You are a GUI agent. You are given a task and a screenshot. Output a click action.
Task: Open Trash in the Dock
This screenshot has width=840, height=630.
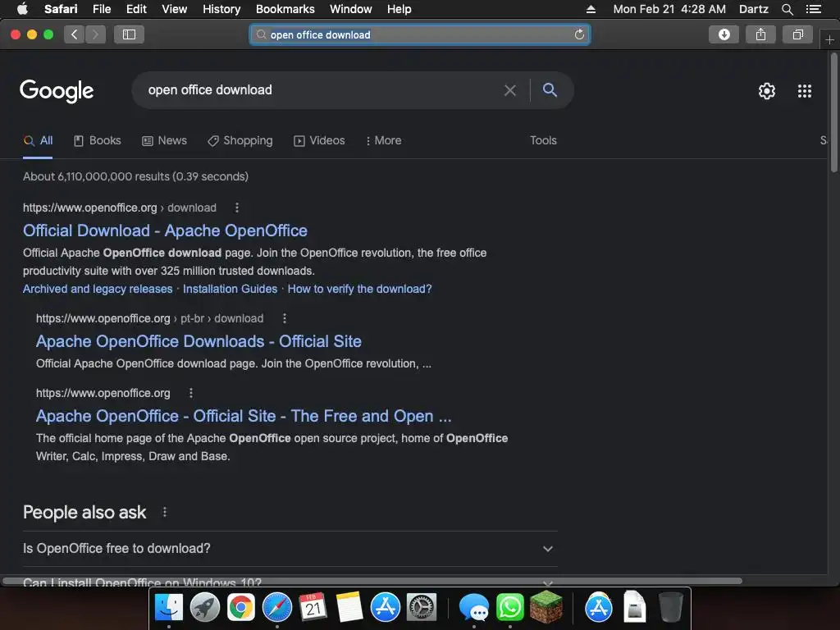[x=670, y=608]
